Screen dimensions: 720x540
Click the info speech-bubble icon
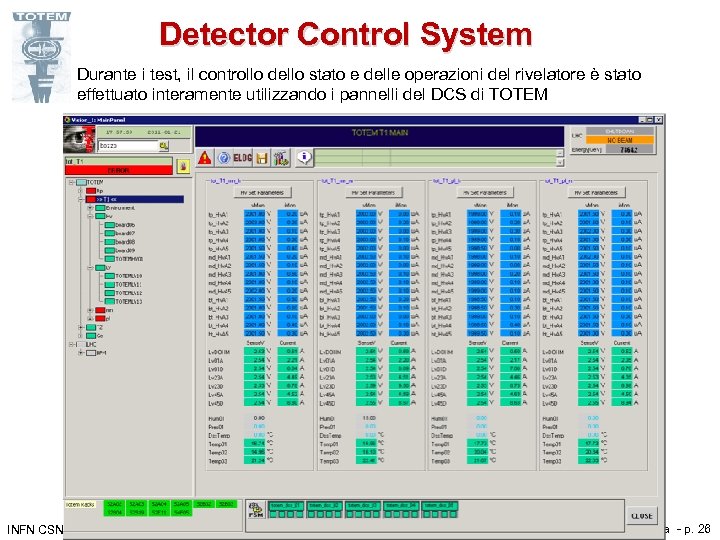pos(304,158)
